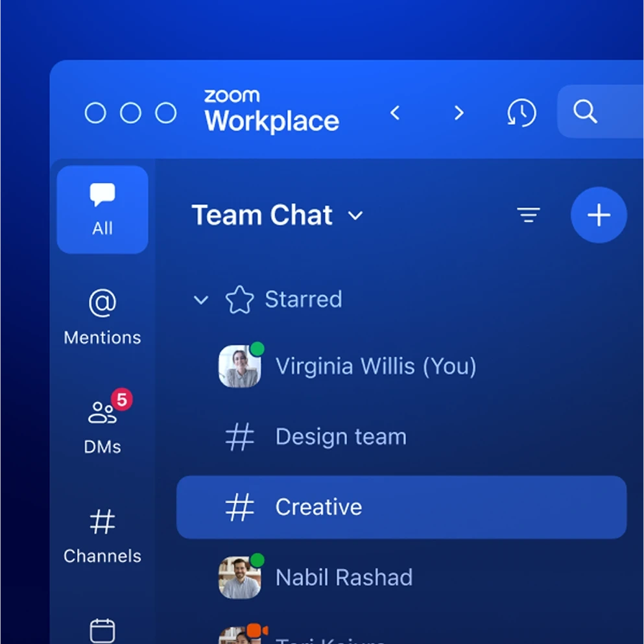
Task: Open the All messages view
Action: pyautogui.click(x=102, y=209)
